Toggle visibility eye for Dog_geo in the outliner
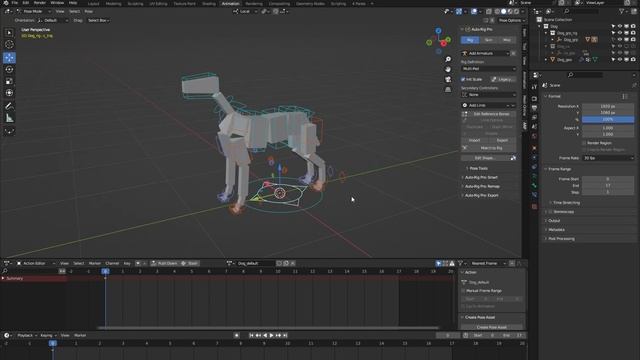This screenshot has width=640, height=360. (620, 60)
